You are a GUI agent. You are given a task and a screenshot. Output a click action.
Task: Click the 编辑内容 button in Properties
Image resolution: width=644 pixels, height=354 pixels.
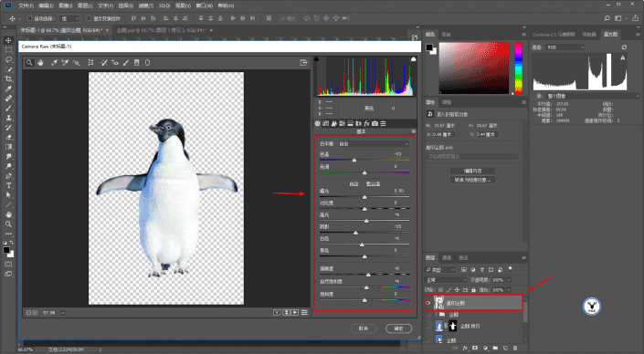tap(472, 171)
